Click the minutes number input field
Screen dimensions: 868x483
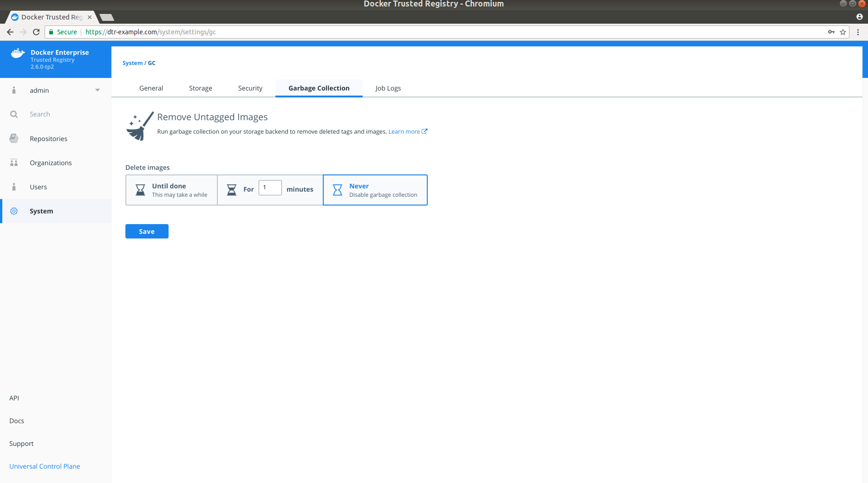270,188
